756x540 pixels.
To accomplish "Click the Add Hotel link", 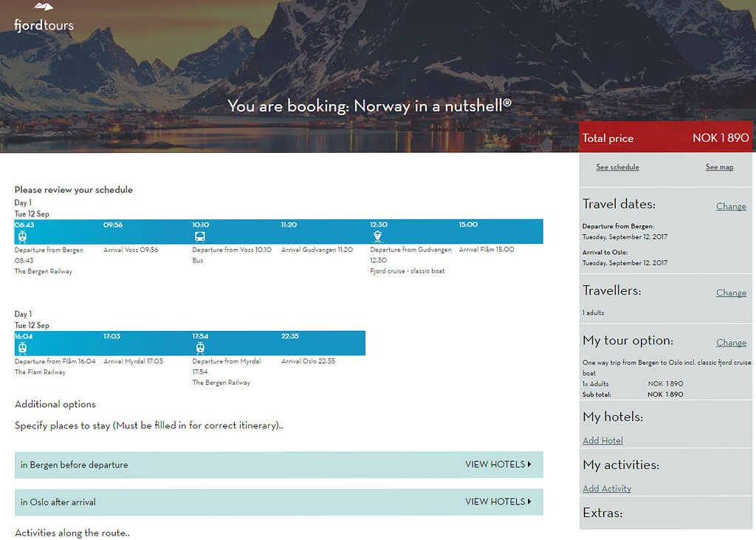I will click(602, 440).
